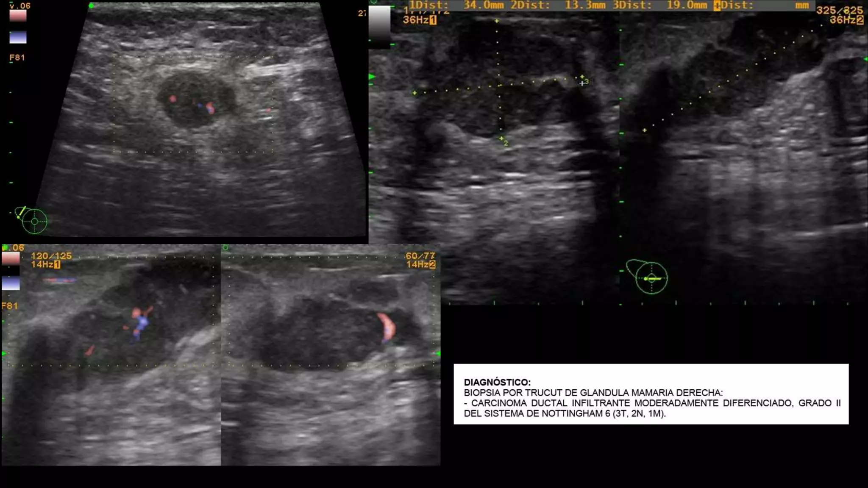The image size is (868, 488).
Task: Select the 2Dist 13.3mm measurement
Action: 558,5
